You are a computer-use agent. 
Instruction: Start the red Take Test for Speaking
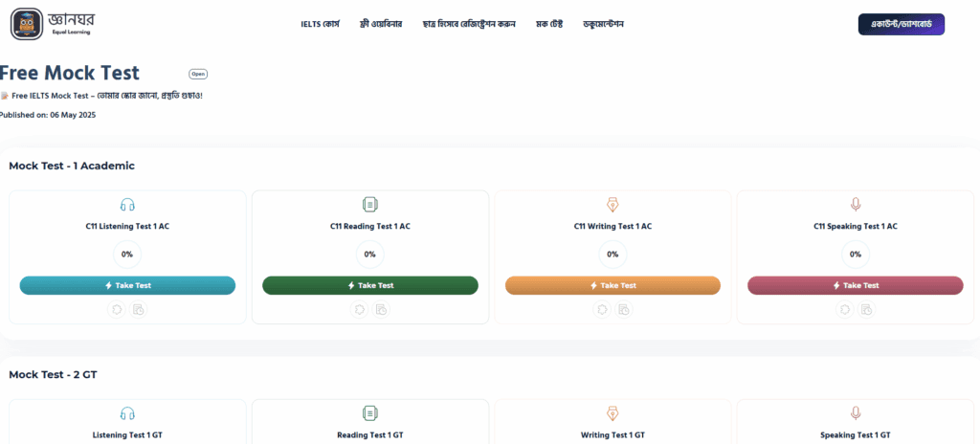click(x=856, y=285)
